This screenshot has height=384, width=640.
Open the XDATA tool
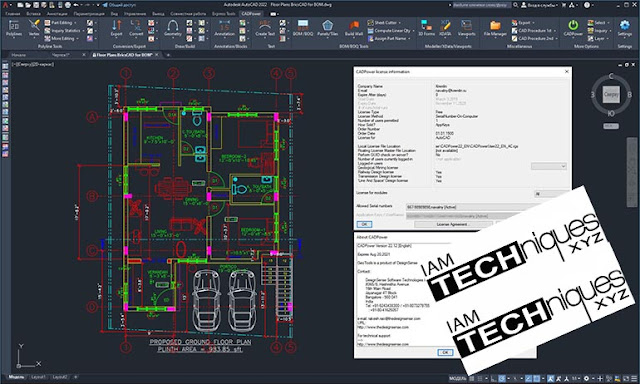(x=445, y=28)
